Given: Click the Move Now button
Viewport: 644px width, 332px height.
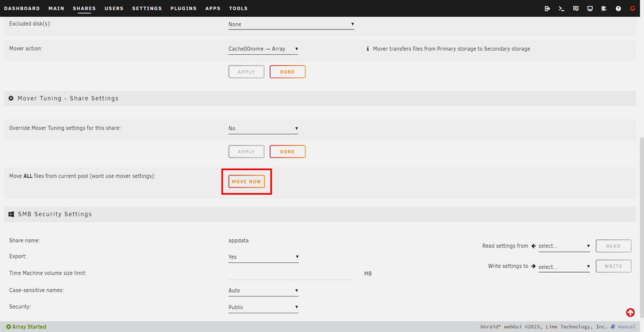Looking at the screenshot, I should click(247, 181).
